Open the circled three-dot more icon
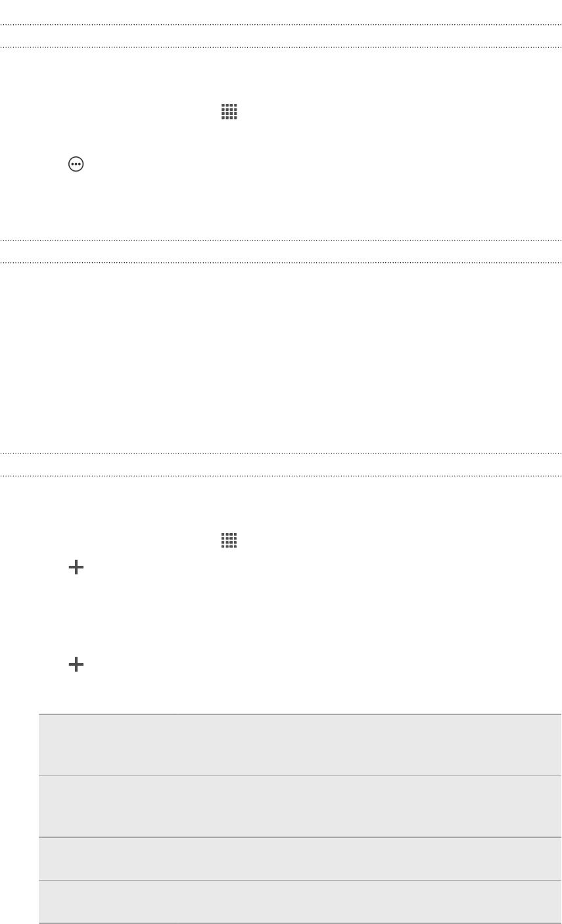This screenshot has width=562, height=924. click(77, 167)
